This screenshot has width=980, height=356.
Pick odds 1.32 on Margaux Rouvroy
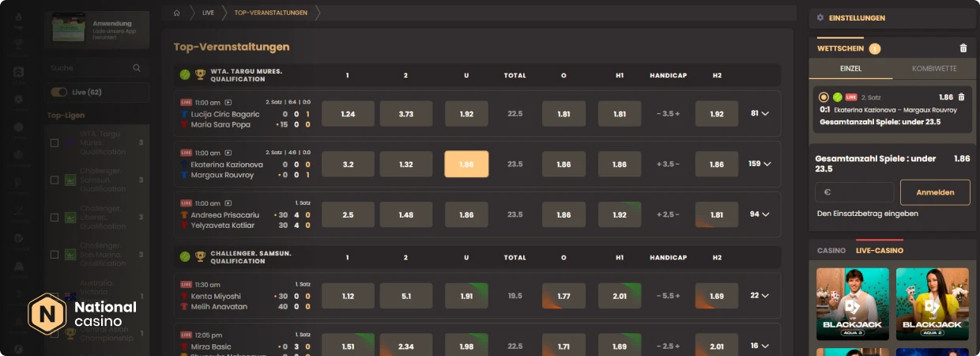pos(405,164)
